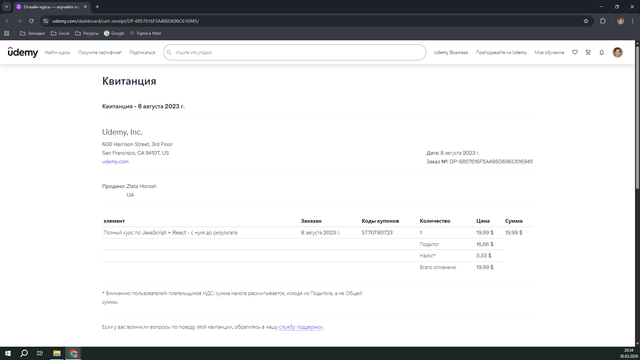Open a new browser tab
This screenshot has width=640, height=360.
pos(97,7)
